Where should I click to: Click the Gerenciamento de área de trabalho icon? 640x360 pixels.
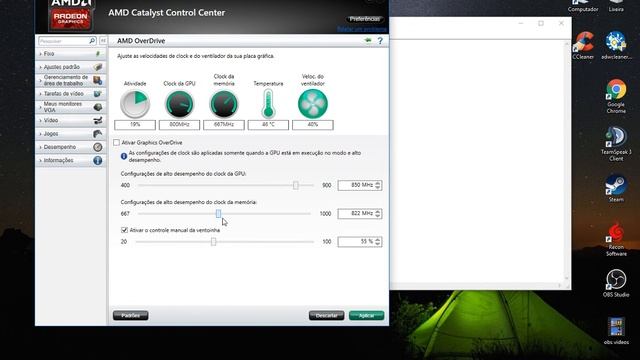coord(98,80)
